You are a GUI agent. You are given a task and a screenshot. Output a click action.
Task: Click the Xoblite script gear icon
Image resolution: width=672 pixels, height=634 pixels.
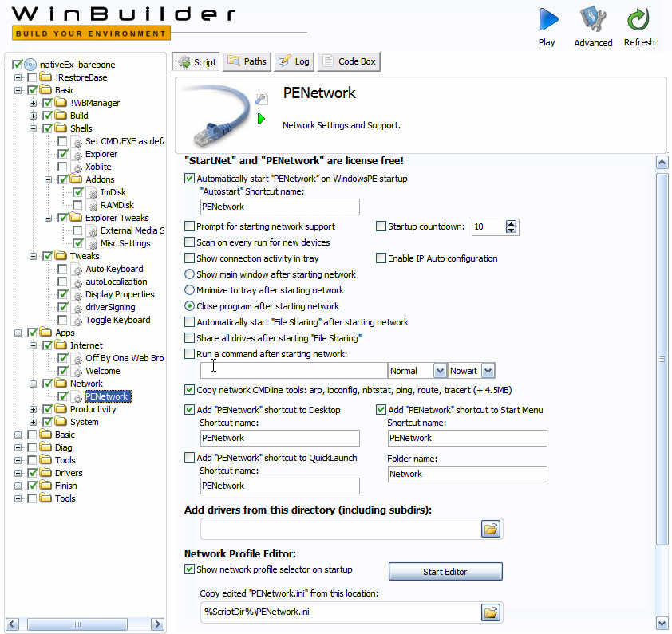pos(77,167)
